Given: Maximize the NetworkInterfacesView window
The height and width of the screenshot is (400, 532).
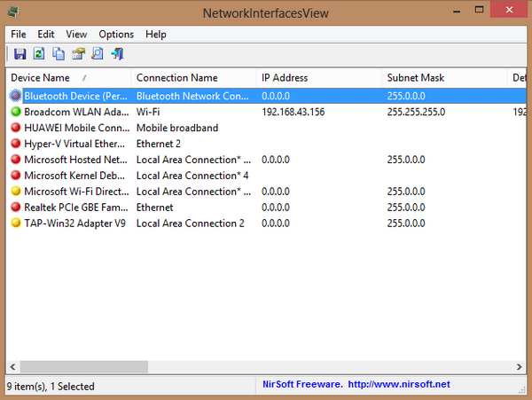Looking at the screenshot, I should tap(479, 10).
